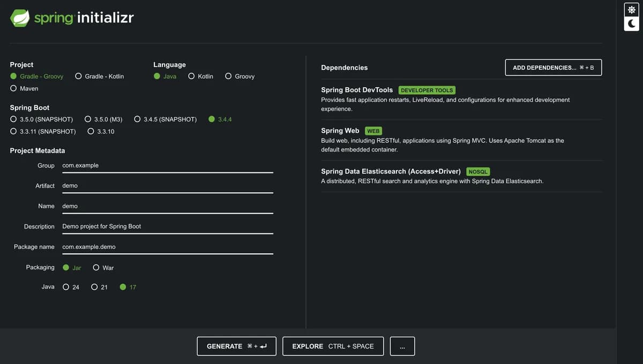Select Maven project type

click(24, 88)
